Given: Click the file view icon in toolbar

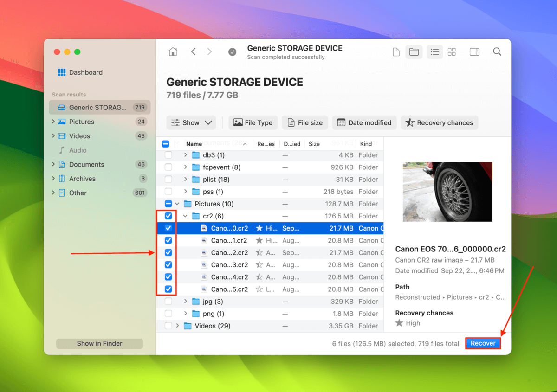Looking at the screenshot, I should (396, 51).
